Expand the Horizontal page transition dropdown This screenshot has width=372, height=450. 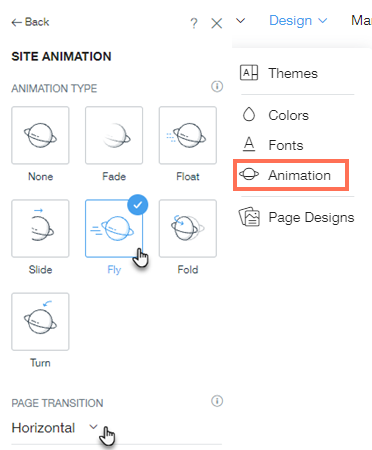tap(55, 428)
